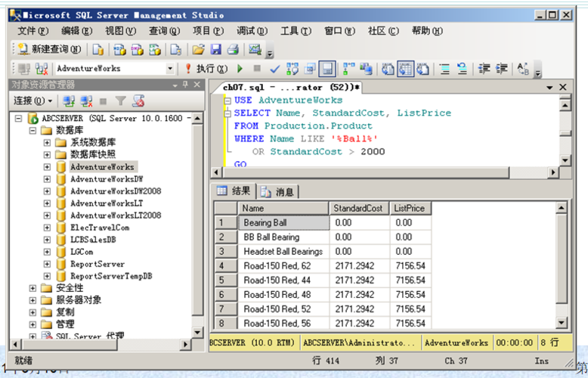The width and height of the screenshot is (588, 378).
Task: Click the Analysis Services XMLA Query icon
Action: click(x=154, y=49)
